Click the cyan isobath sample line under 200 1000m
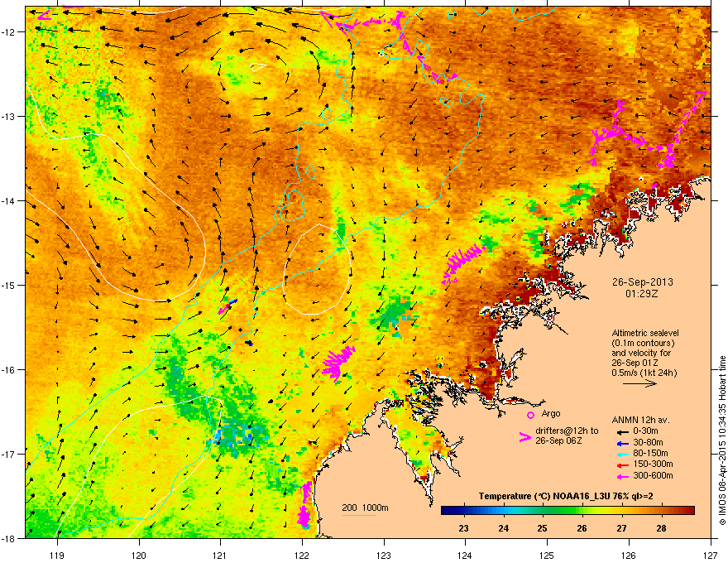This screenshot has width=728, height=563. (x=358, y=516)
